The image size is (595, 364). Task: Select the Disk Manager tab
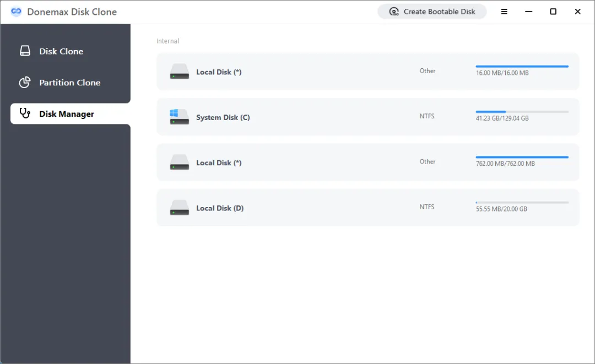tap(71, 114)
